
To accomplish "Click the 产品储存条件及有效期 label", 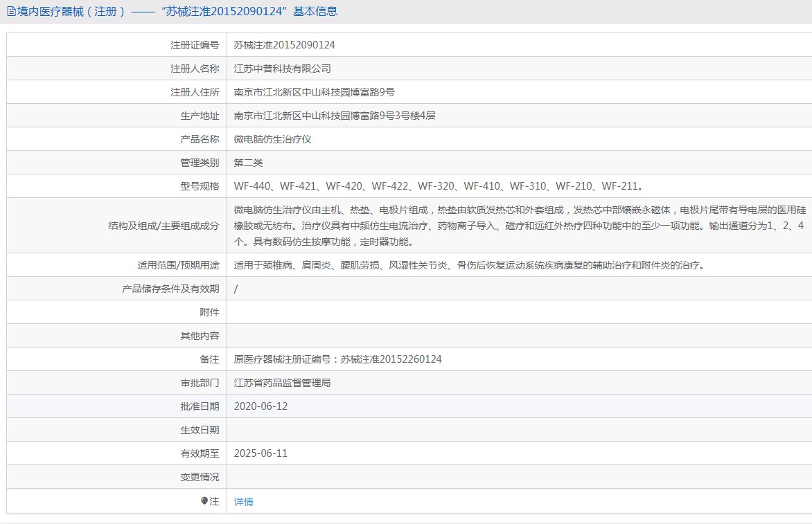I will tap(171, 289).
